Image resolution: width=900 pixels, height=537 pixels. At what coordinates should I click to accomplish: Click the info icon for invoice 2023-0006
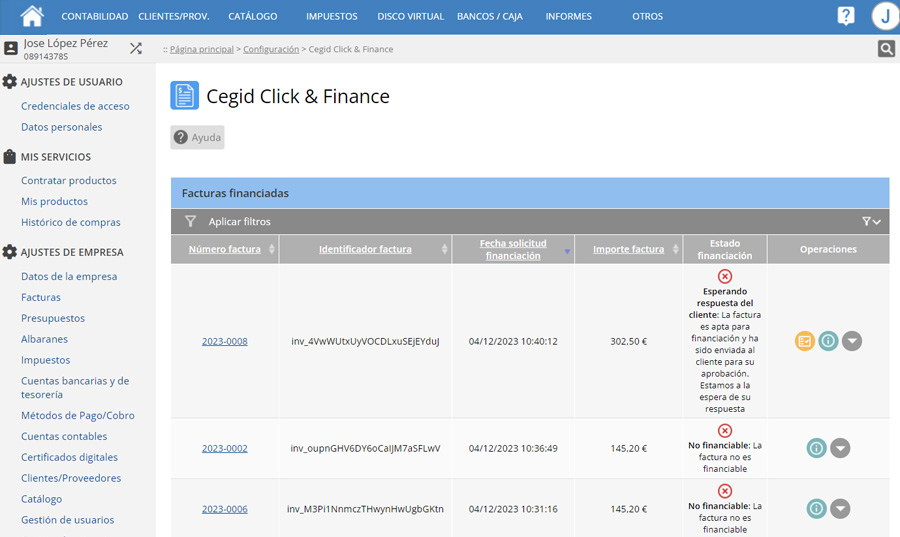[x=816, y=509]
